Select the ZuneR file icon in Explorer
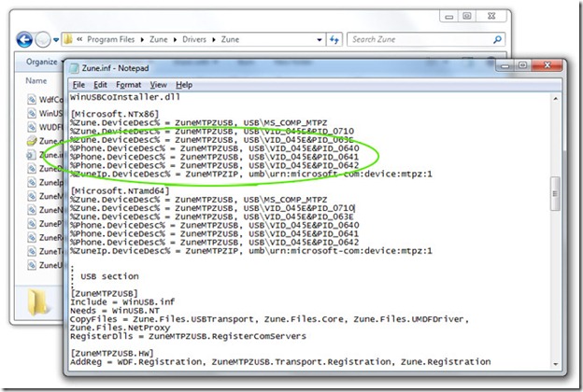The width and height of the screenshot is (583, 392). pyautogui.click(x=32, y=237)
